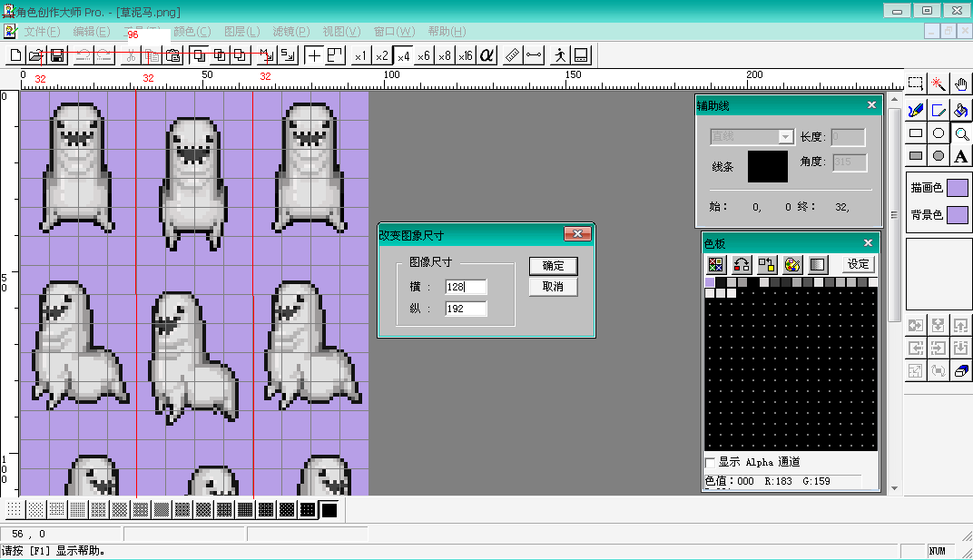Confirm resize with 确定 button
This screenshot has width=973, height=560.
tap(553, 266)
